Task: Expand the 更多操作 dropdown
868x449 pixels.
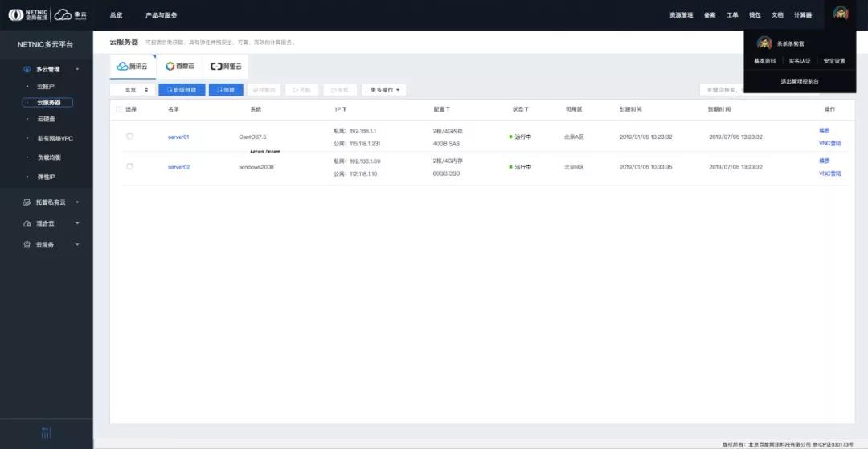Action: [x=383, y=90]
